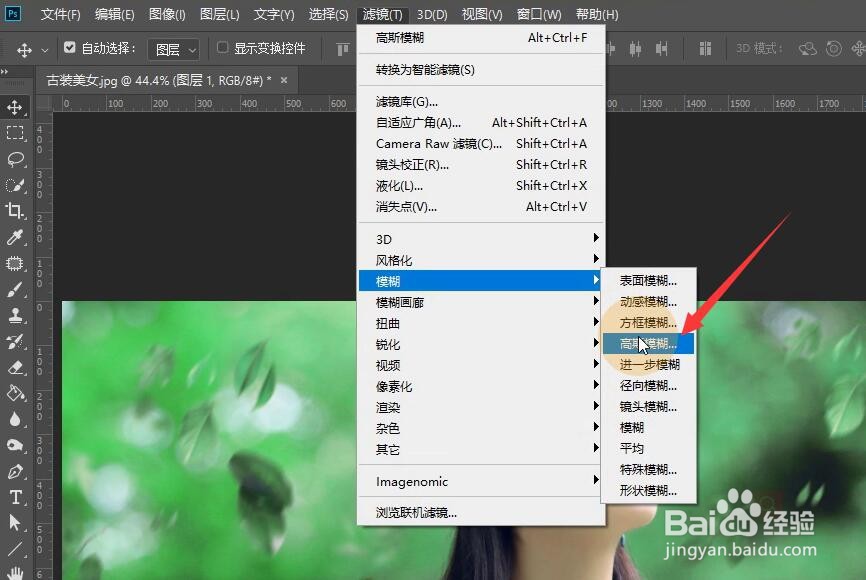Close the 古装美女.jpg document tab

pos(284,80)
